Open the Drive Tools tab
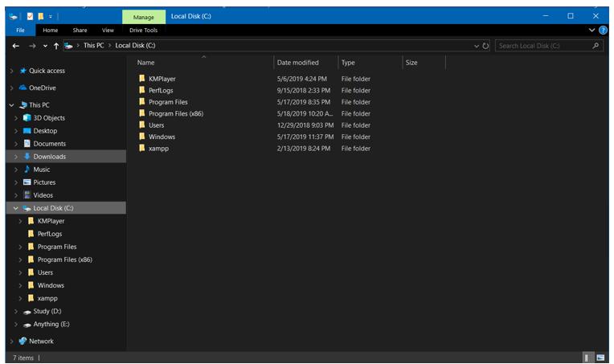Screen dimensions: 614x364 [x=143, y=31]
